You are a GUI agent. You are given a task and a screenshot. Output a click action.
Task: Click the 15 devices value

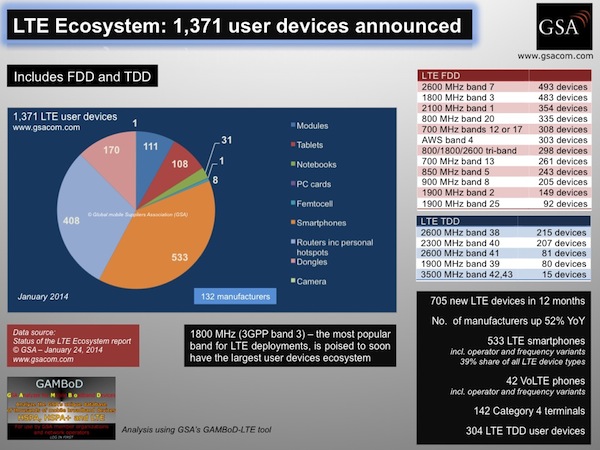click(x=564, y=274)
